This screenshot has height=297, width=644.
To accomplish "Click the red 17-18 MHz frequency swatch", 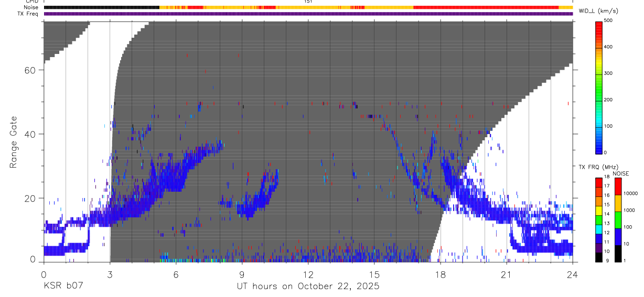I will [598, 182].
